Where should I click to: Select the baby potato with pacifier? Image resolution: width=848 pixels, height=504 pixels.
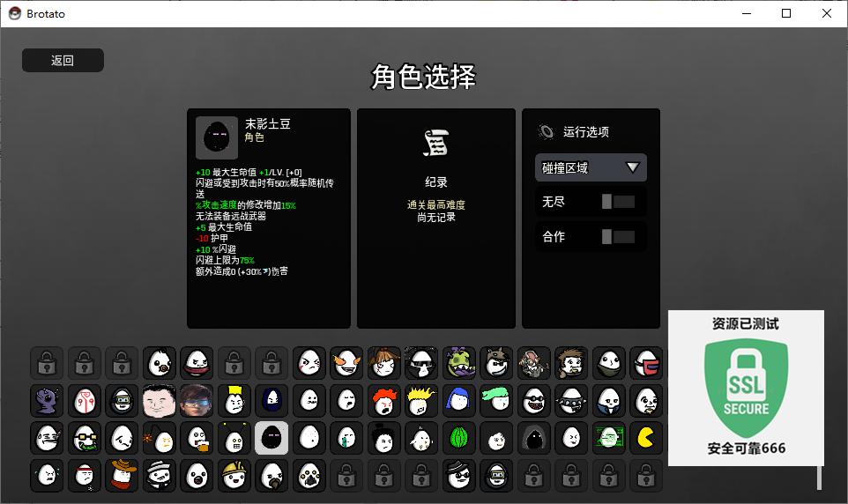point(160,363)
